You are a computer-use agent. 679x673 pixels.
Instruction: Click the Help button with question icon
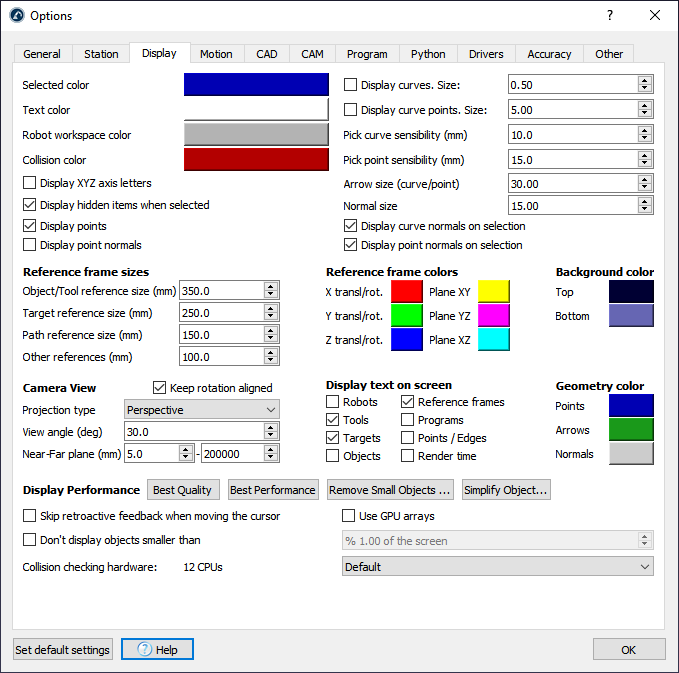157,649
